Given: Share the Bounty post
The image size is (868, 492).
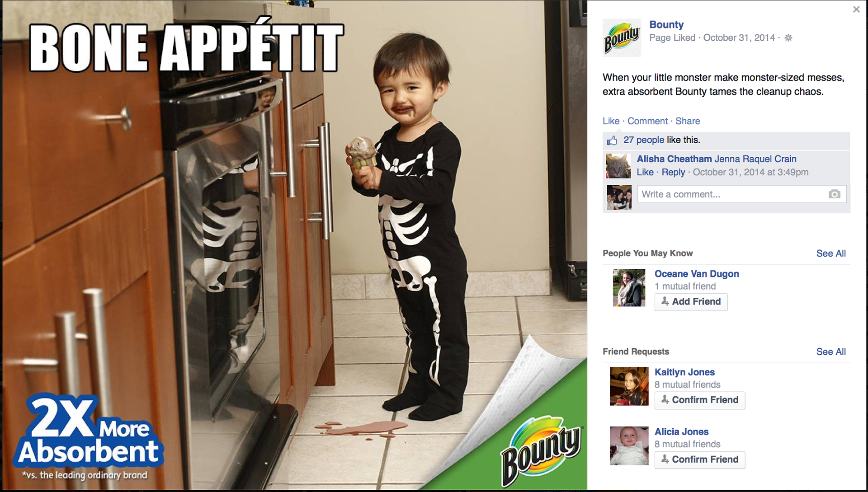Looking at the screenshot, I should (688, 121).
